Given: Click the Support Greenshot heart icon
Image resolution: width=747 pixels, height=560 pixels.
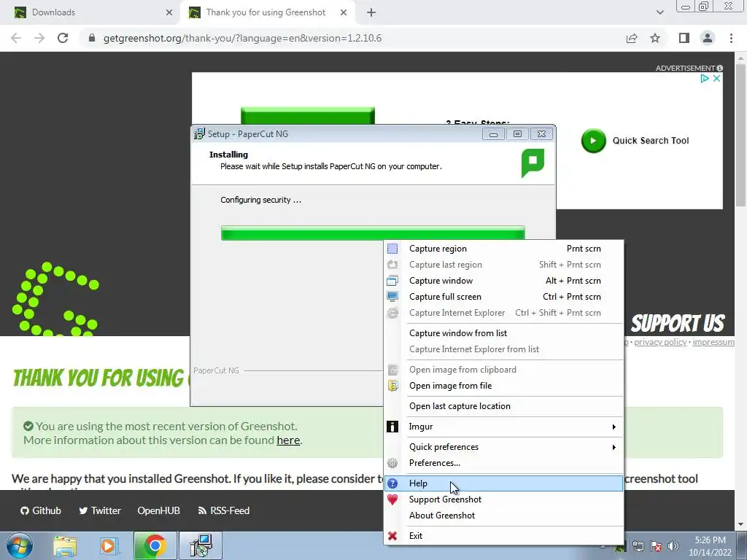Looking at the screenshot, I should click(x=392, y=499).
